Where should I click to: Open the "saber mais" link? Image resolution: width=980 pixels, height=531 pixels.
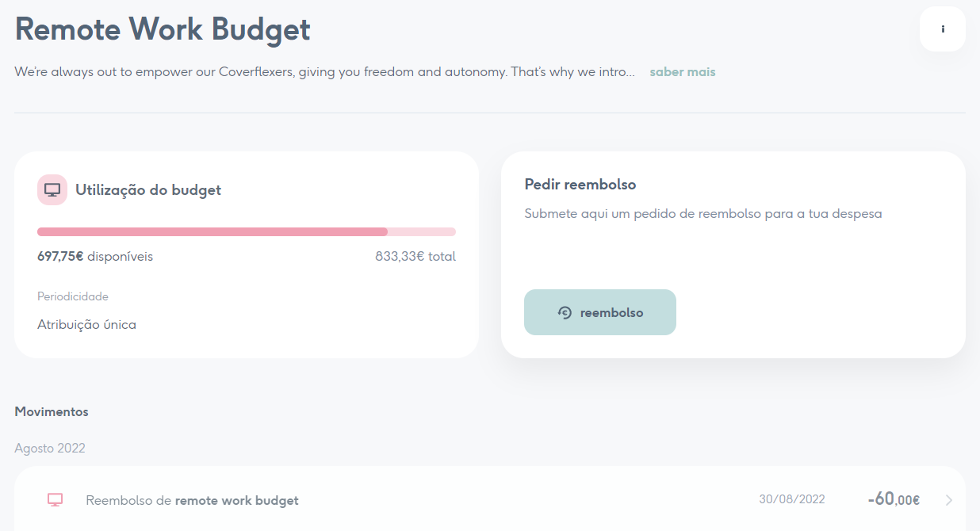(682, 71)
